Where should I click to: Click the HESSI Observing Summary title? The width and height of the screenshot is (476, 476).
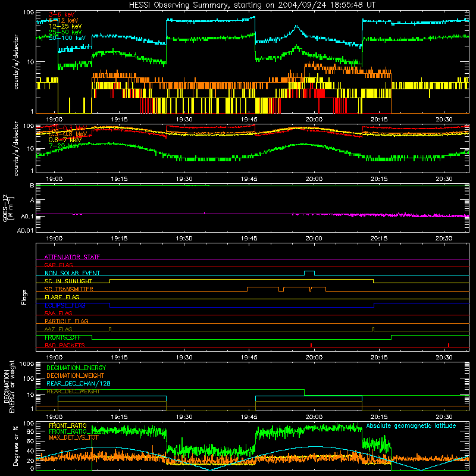(x=252, y=5)
